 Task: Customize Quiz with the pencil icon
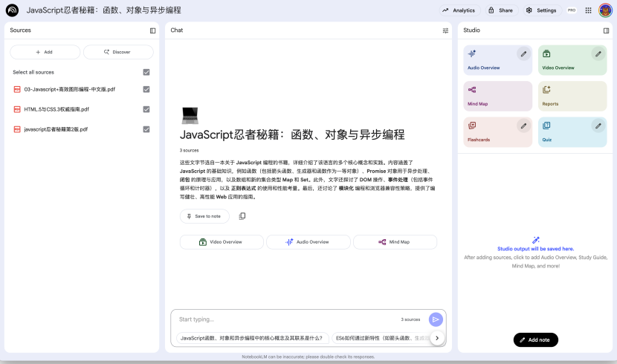[x=598, y=126]
